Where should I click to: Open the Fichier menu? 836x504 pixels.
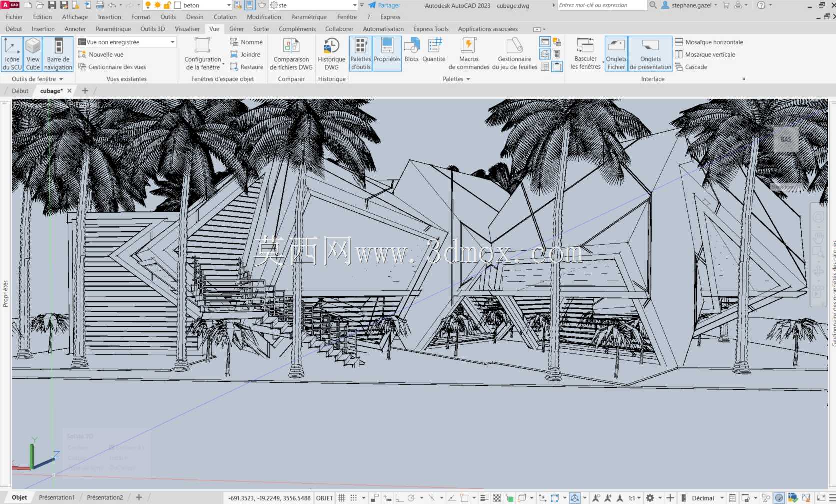pos(14,17)
